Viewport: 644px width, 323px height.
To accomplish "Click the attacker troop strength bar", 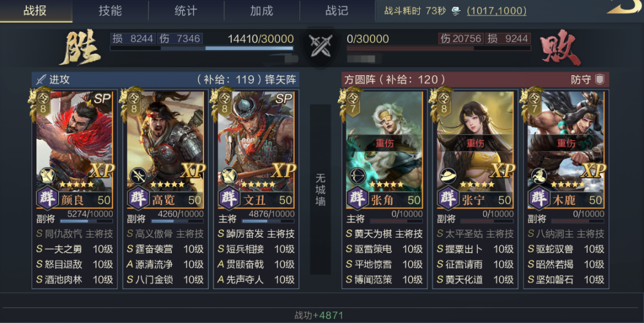I will coord(202,48).
